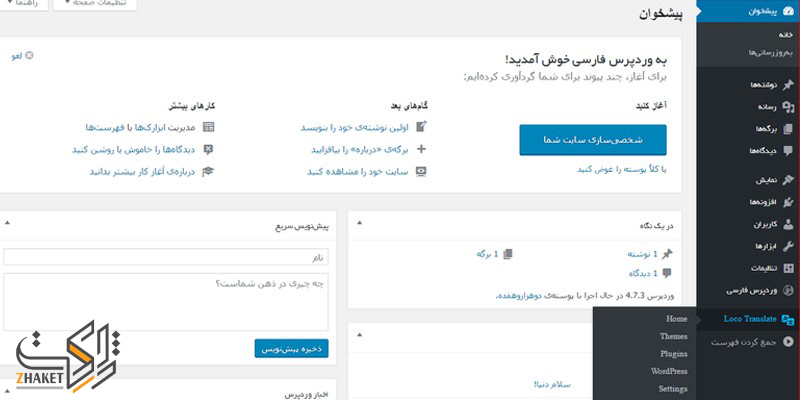The image size is (800, 400).
Task: Open درباره‌ی آغاز کار بیشتر بدانید link
Action: pos(143,172)
